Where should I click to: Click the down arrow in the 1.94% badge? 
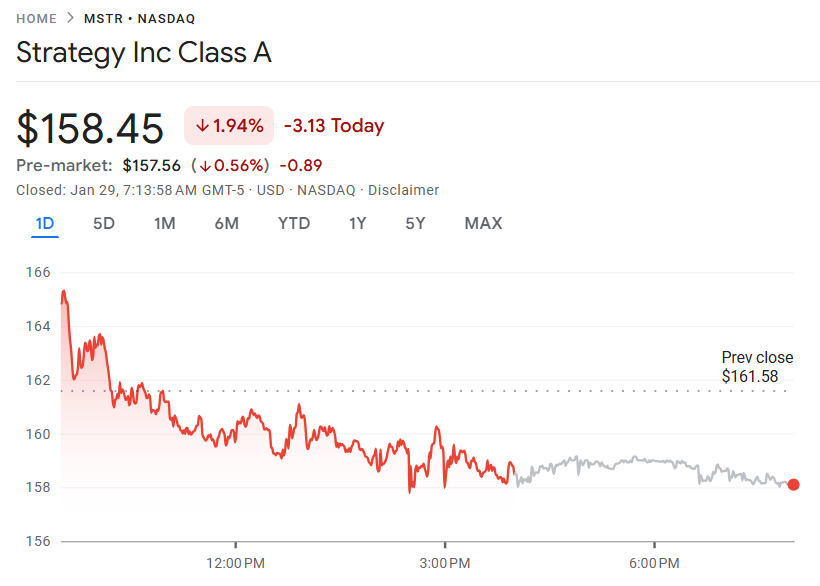coord(202,126)
